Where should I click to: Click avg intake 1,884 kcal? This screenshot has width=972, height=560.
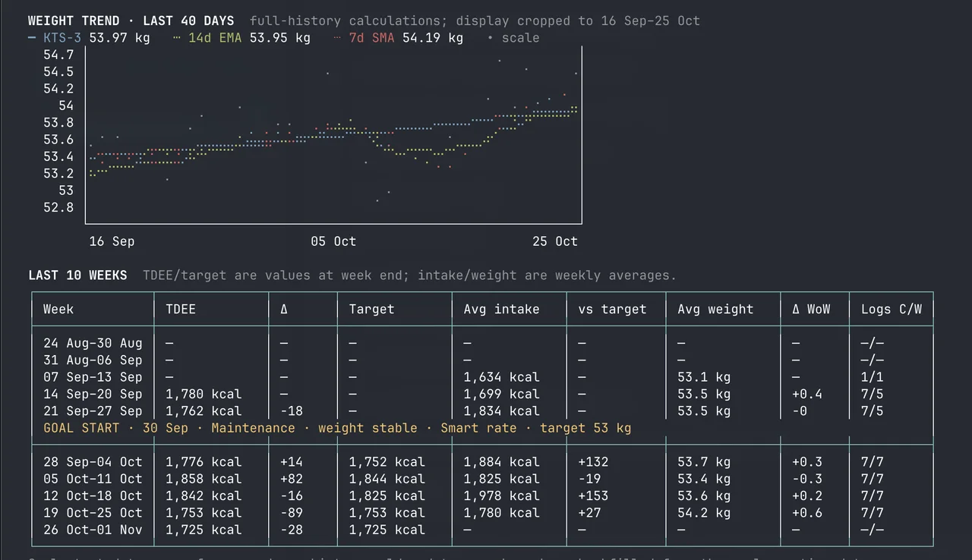[x=502, y=461]
